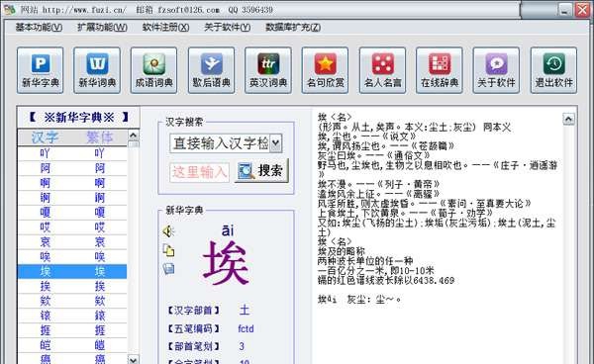Screen dimensions: 594x364
Task: Open 名人名言 celebrity sayings
Action: coord(382,70)
